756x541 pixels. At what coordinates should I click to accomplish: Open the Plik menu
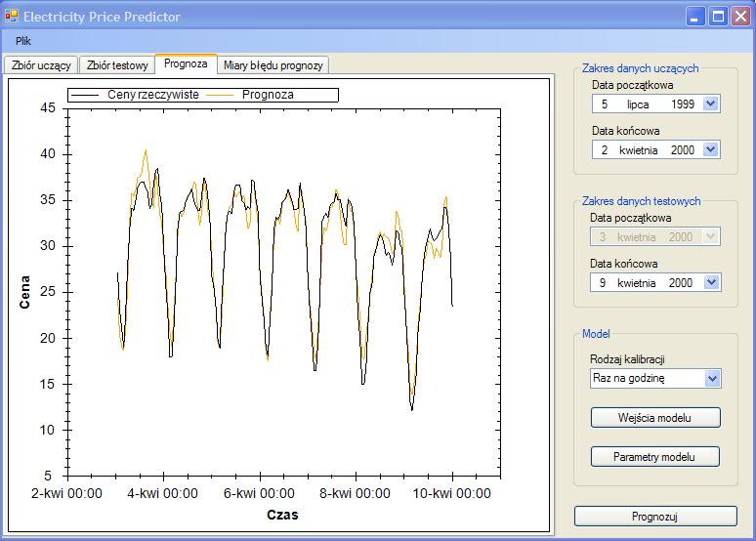tap(23, 41)
